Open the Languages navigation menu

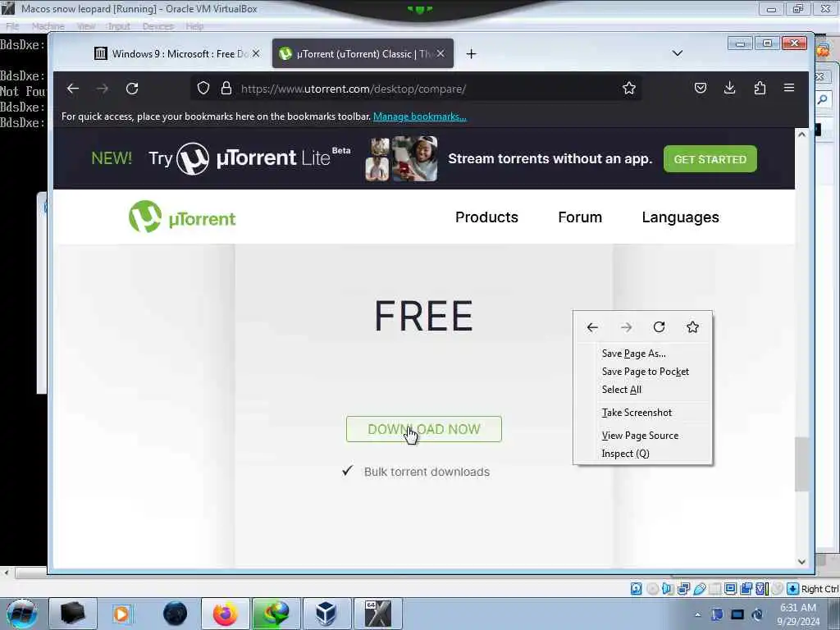pos(680,217)
